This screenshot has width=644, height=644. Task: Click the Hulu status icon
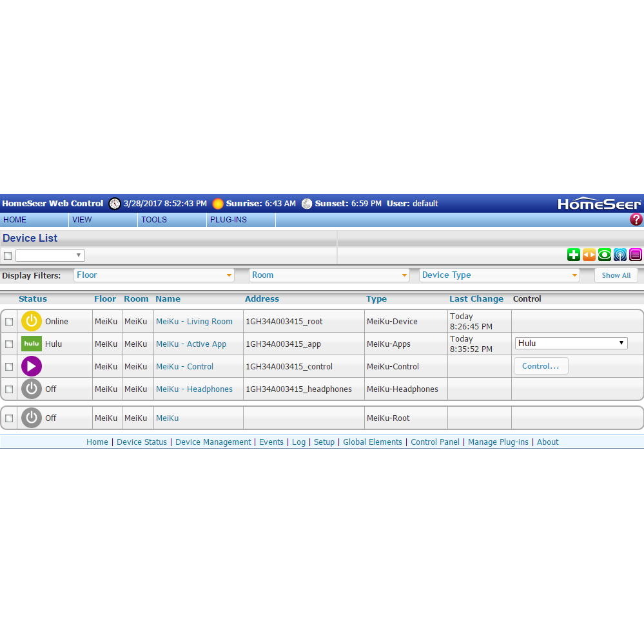tap(31, 344)
